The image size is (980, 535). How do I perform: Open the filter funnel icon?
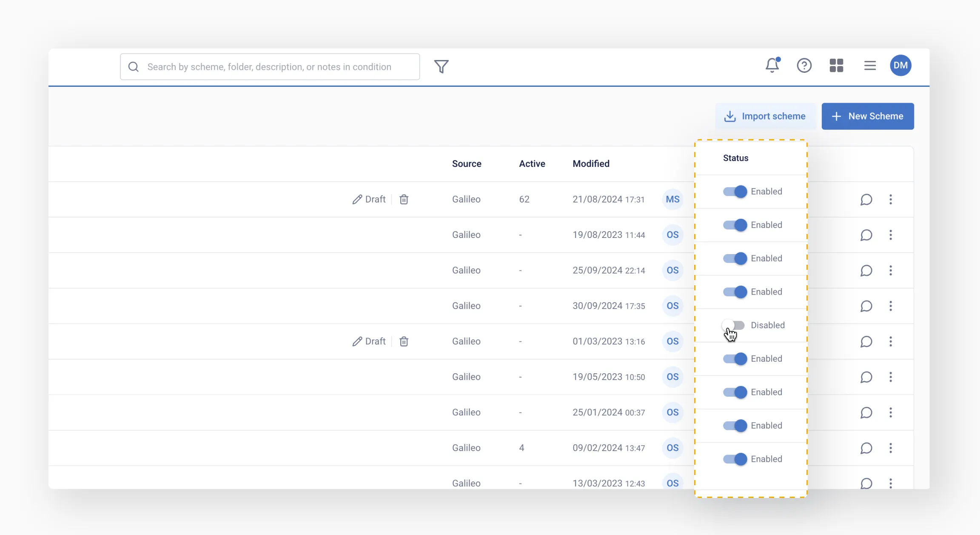(441, 66)
